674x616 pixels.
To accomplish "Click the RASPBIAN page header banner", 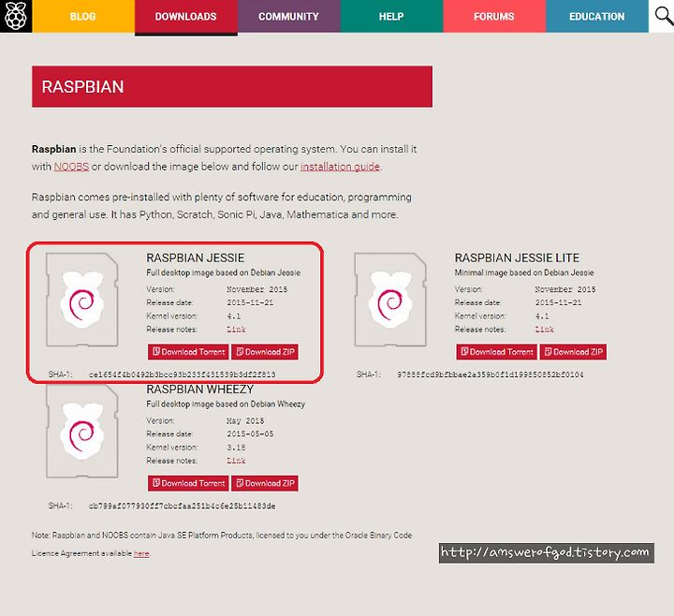I will 232,86.
